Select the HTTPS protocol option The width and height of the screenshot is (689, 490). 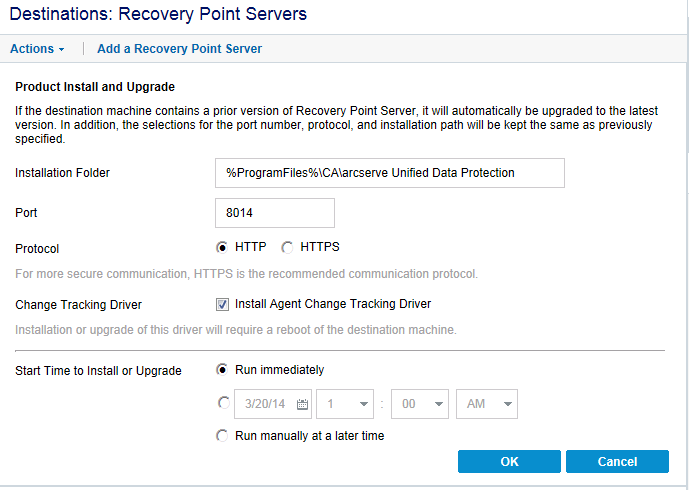288,247
